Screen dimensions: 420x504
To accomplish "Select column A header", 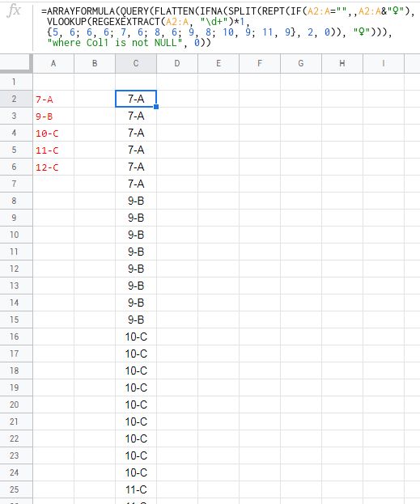I will click(53, 63).
